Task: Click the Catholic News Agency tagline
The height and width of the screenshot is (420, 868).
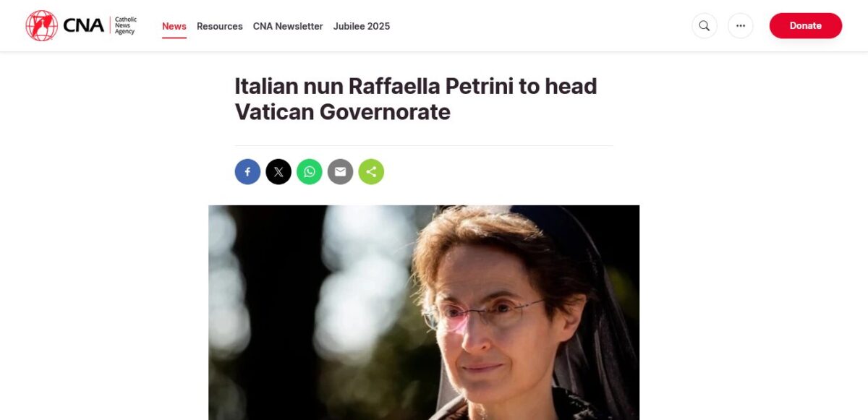Action: (124, 26)
